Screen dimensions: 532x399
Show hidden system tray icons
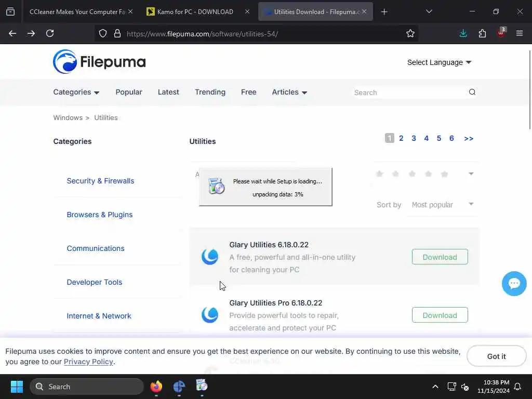435,387
